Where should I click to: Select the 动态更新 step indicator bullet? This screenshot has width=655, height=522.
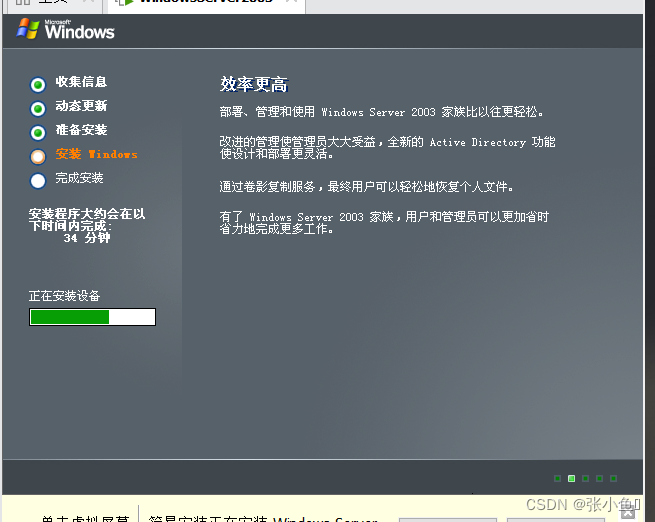coord(38,109)
